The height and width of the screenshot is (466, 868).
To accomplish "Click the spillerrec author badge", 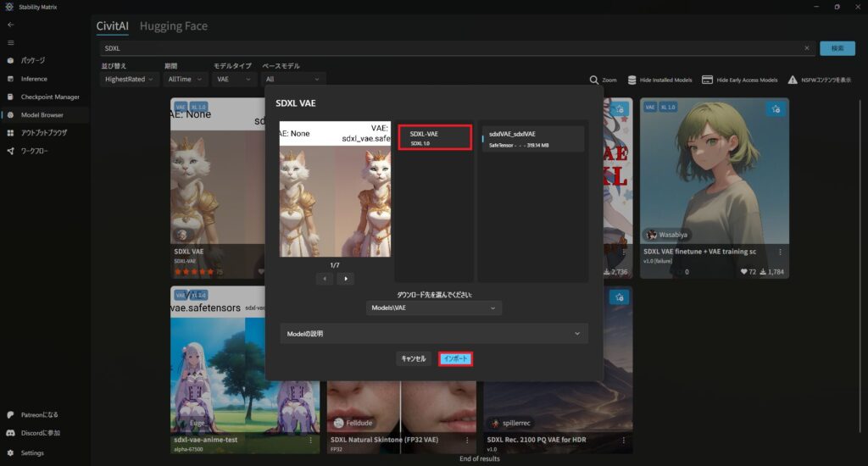I will click(510, 423).
